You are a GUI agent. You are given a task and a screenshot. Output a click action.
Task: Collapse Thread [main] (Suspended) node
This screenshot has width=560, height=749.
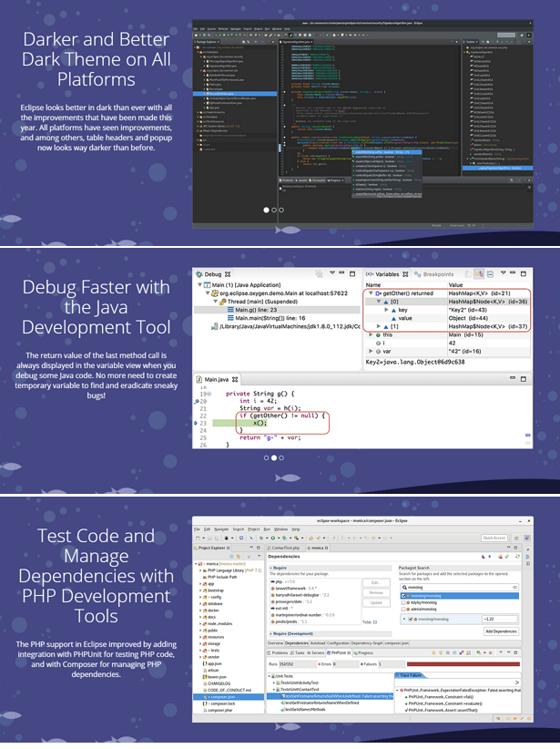(x=215, y=302)
